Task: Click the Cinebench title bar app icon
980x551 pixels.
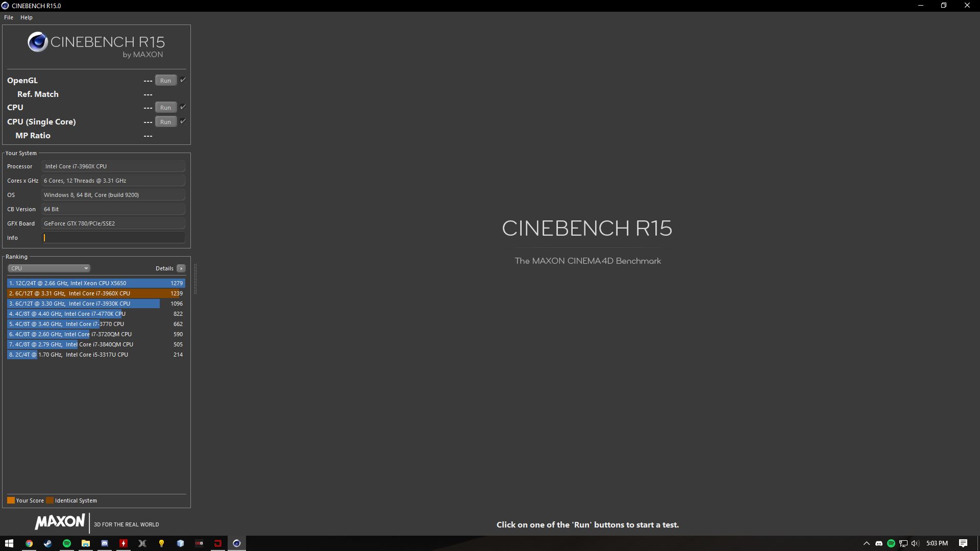Action: point(5,6)
